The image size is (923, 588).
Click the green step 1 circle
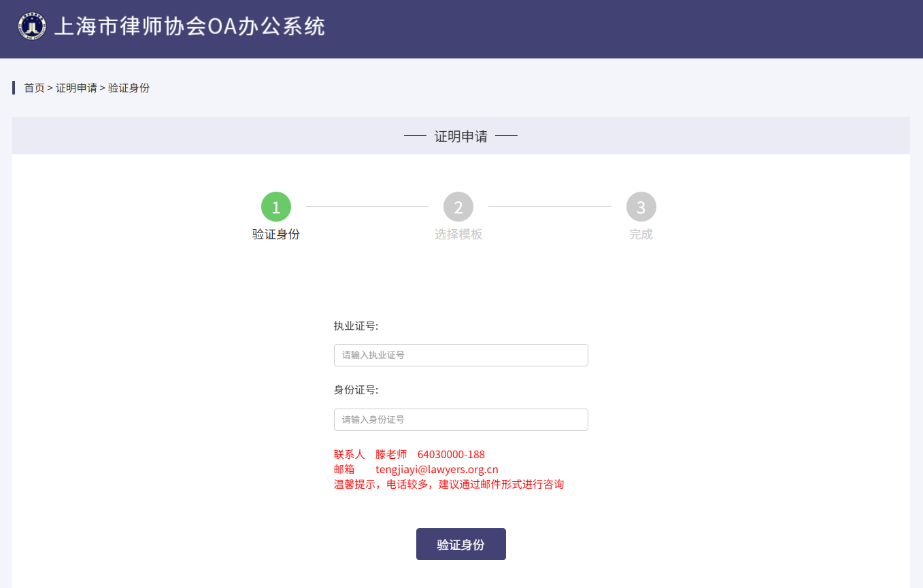(276, 207)
